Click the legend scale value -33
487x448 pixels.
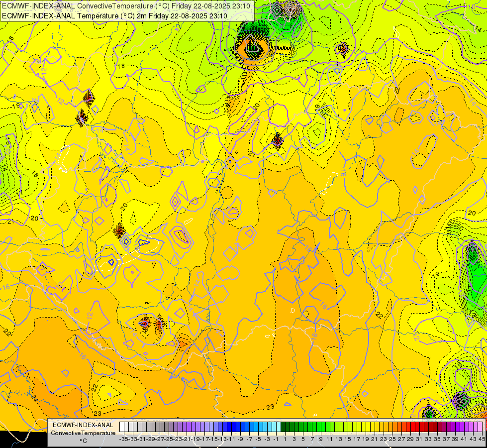pos(133,440)
